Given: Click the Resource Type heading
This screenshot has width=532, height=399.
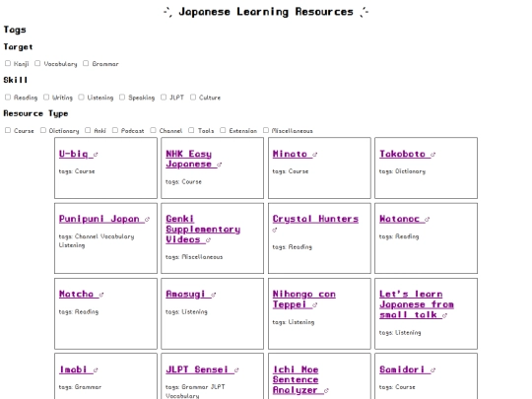Looking at the screenshot, I should click(36, 113).
